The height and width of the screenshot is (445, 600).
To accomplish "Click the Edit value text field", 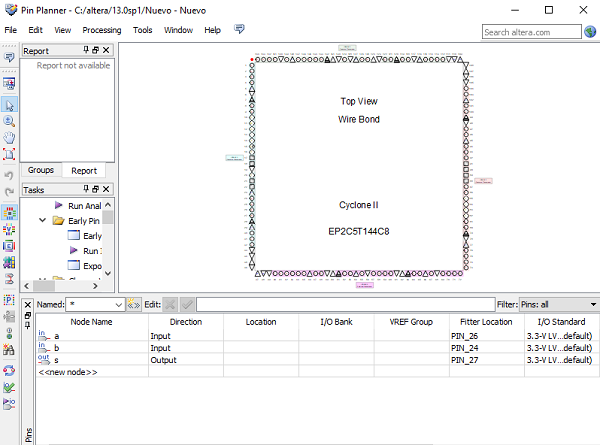I will pos(346,305).
